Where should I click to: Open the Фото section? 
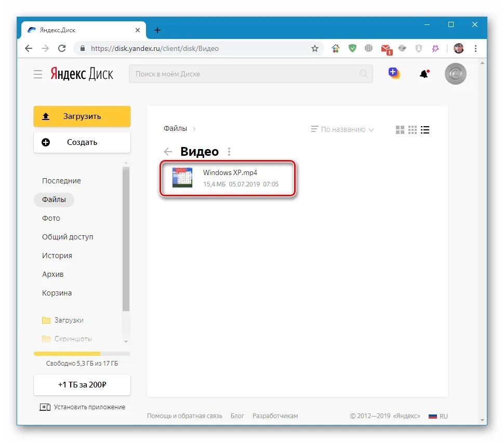coord(51,219)
